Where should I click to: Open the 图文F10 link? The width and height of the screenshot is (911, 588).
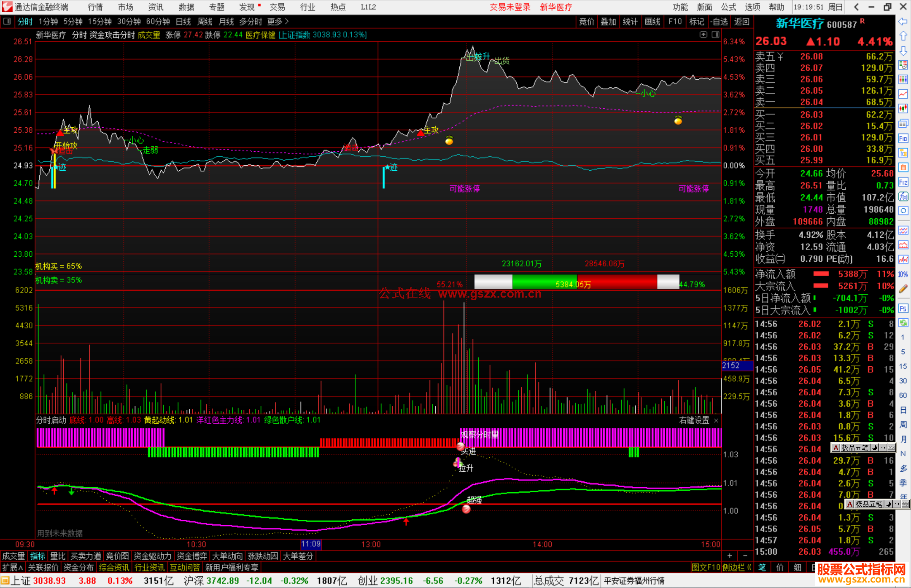coord(706,567)
